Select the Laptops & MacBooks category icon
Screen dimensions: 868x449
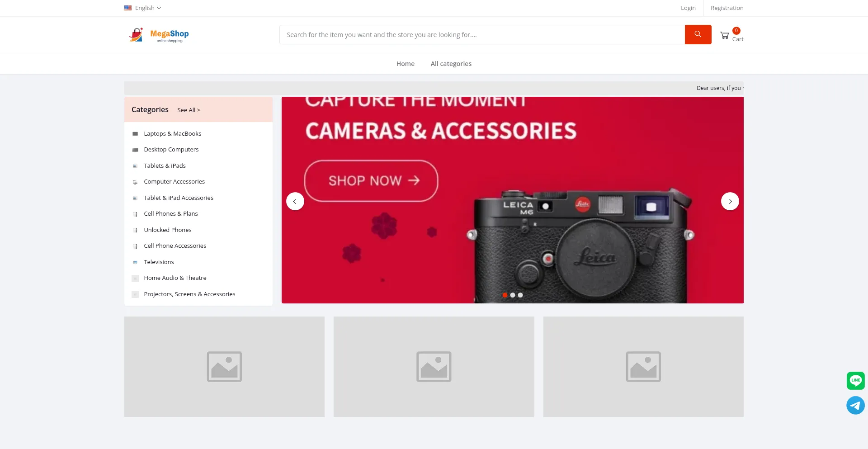point(135,134)
